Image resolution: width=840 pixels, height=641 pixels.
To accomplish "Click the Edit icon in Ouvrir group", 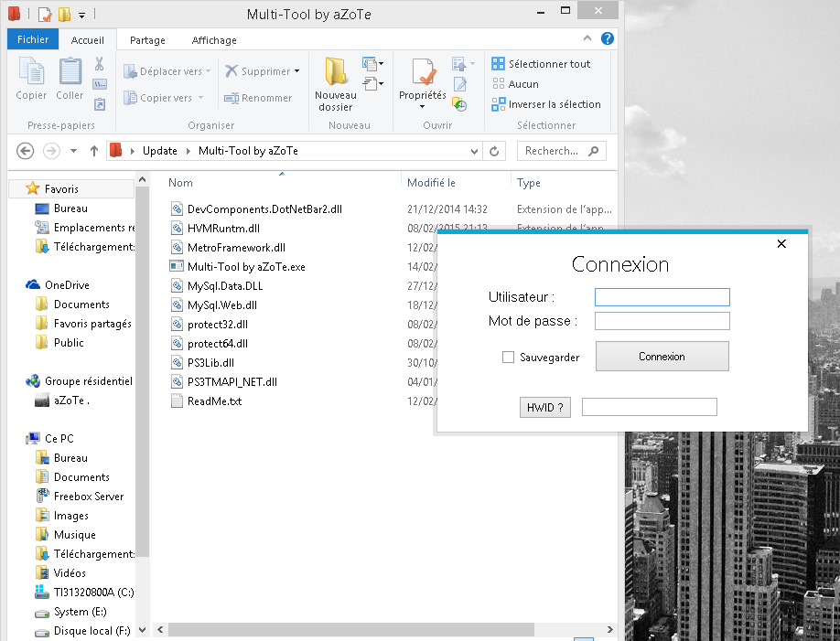I will coord(460,84).
